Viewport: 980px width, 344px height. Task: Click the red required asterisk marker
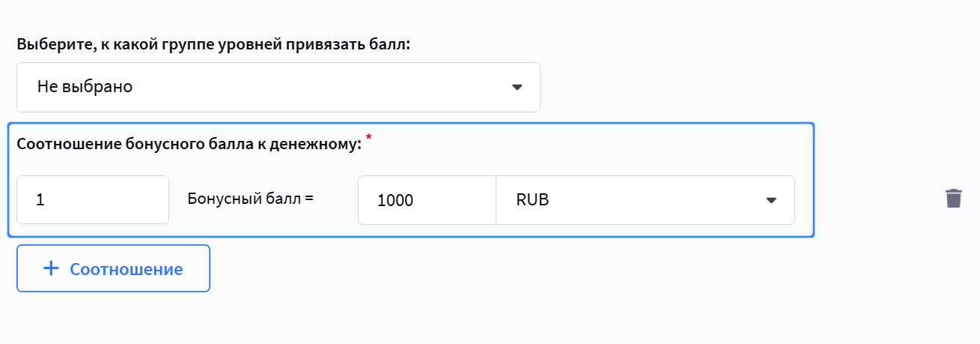pyautogui.click(x=368, y=138)
